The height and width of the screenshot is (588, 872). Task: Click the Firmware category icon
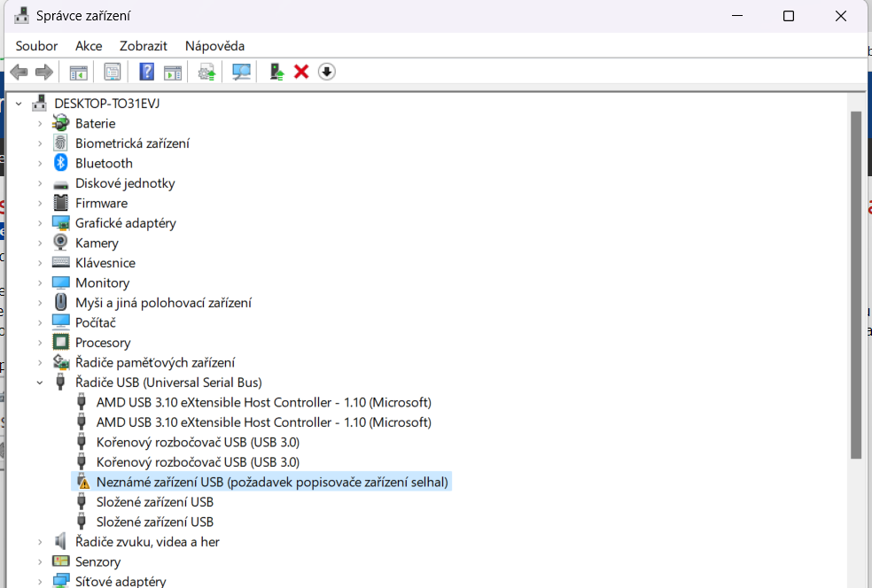(x=60, y=203)
